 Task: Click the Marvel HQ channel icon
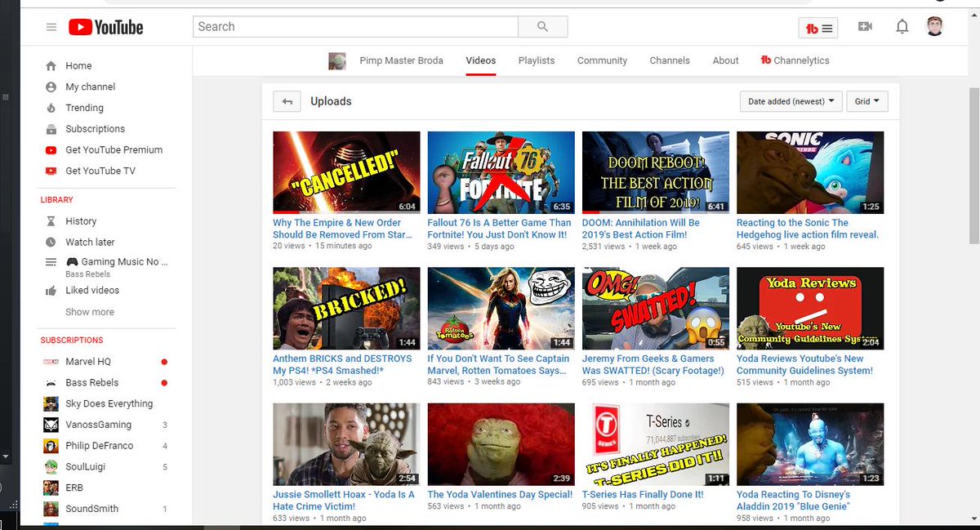coord(51,362)
